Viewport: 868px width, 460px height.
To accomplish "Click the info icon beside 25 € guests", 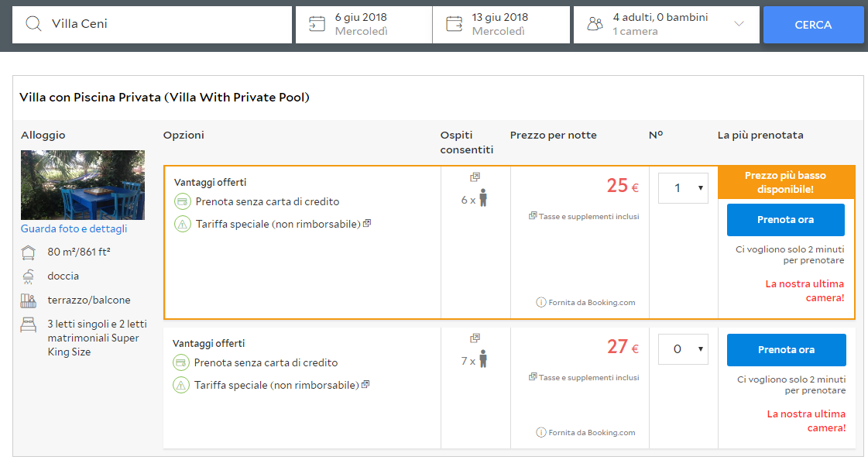I will pos(475,177).
